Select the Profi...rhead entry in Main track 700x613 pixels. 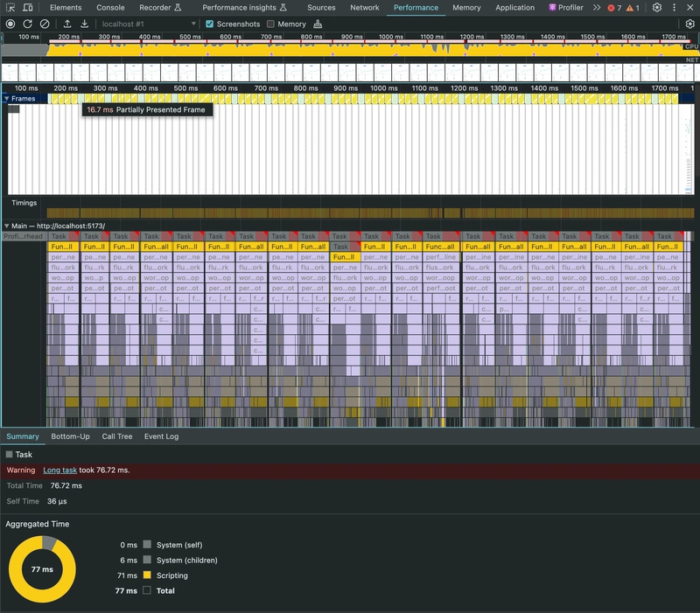tap(24, 236)
